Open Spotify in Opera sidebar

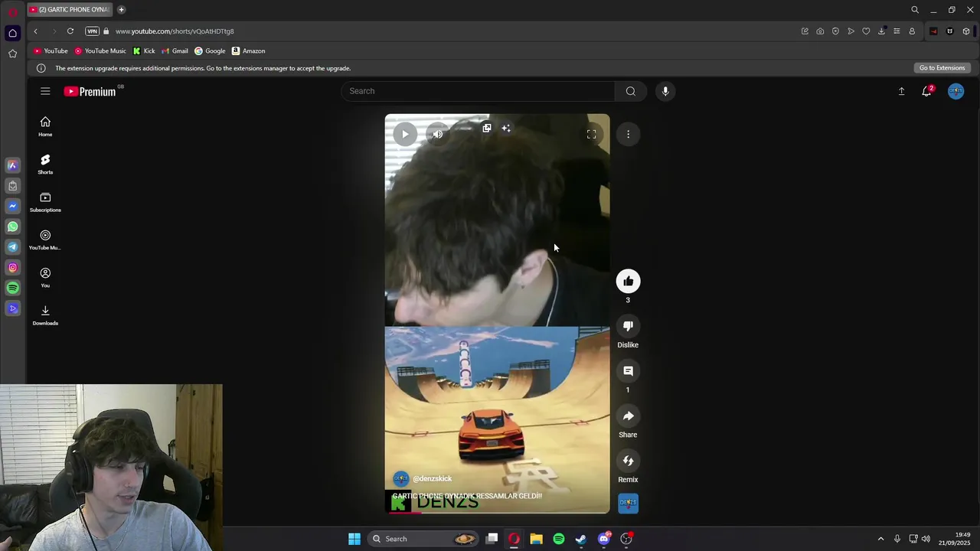(x=12, y=288)
